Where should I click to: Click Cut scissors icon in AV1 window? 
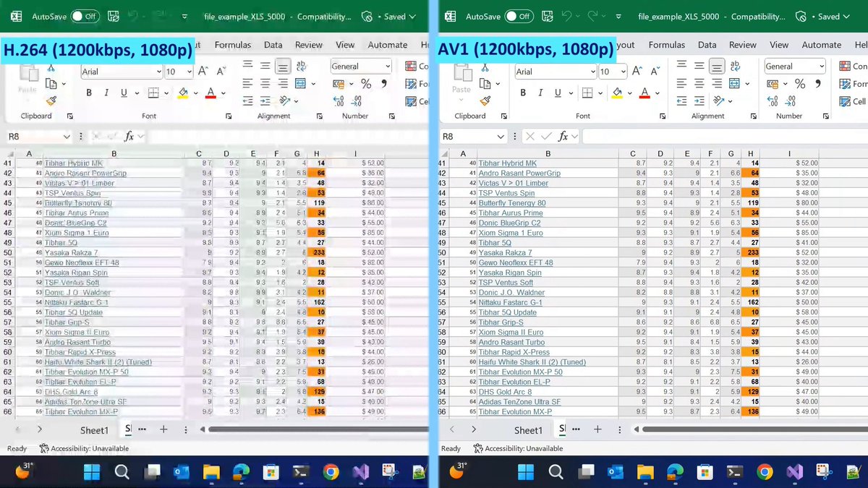[485, 68]
